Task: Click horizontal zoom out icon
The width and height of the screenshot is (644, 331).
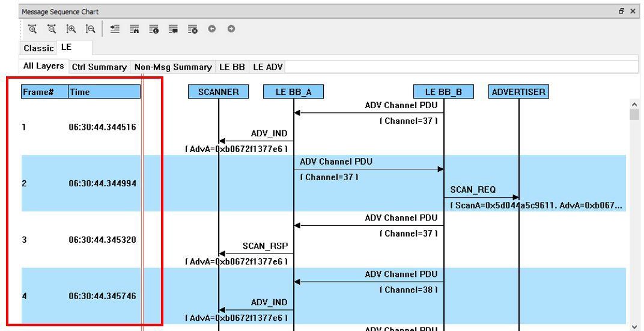Action: 51,29
